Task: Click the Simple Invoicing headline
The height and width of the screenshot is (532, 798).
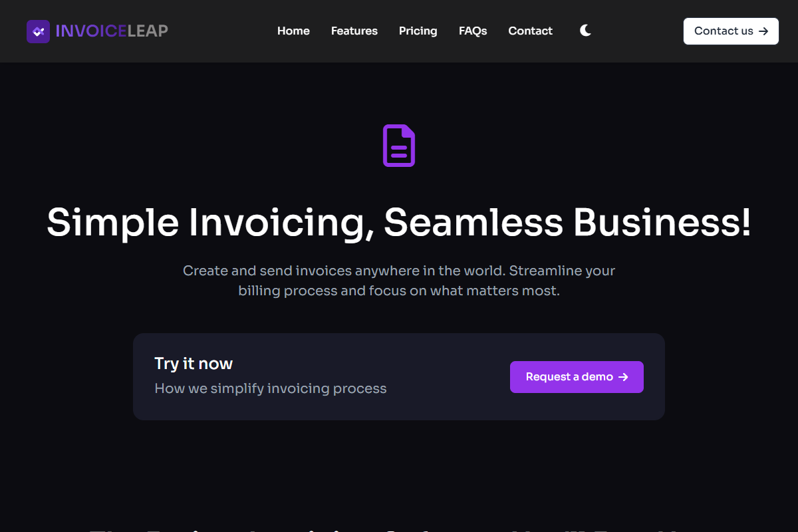Action: pyautogui.click(x=399, y=223)
